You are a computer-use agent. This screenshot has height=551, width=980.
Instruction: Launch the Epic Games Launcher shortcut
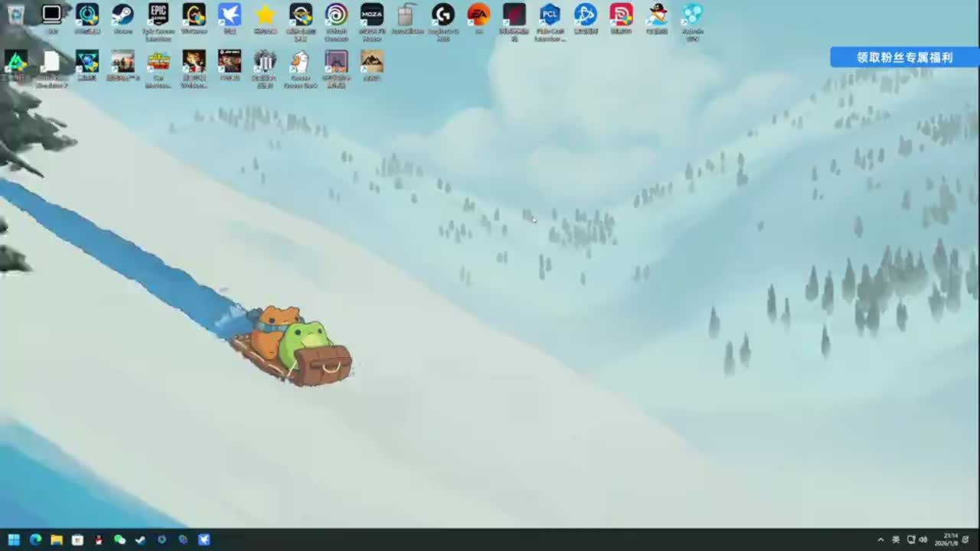coord(158,15)
